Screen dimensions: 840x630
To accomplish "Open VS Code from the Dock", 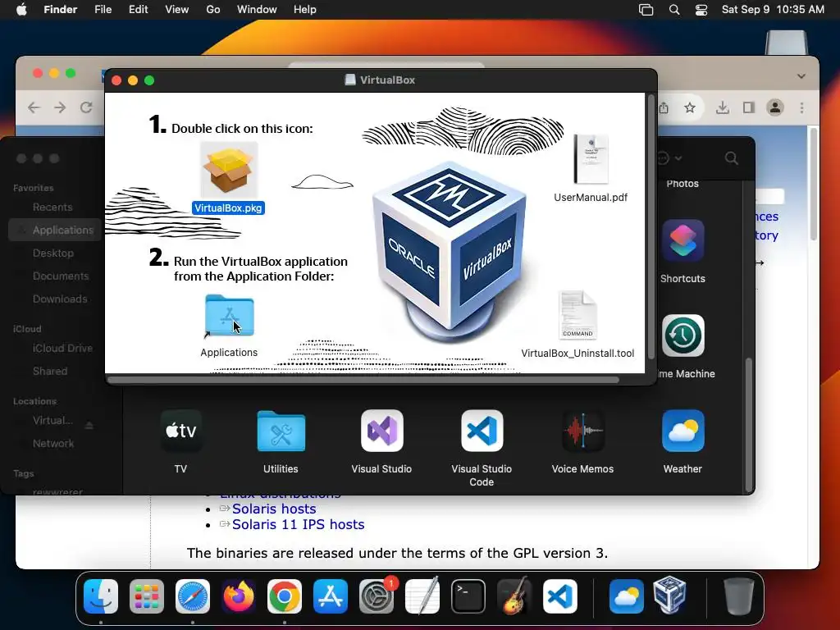I will click(560, 596).
